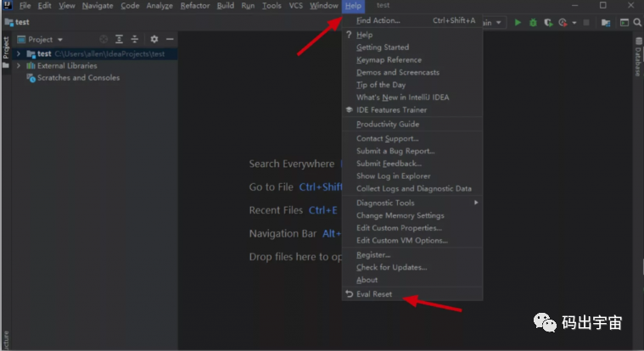644x351 pixels.
Task: Open the Project view dropdown
Action: [40, 39]
